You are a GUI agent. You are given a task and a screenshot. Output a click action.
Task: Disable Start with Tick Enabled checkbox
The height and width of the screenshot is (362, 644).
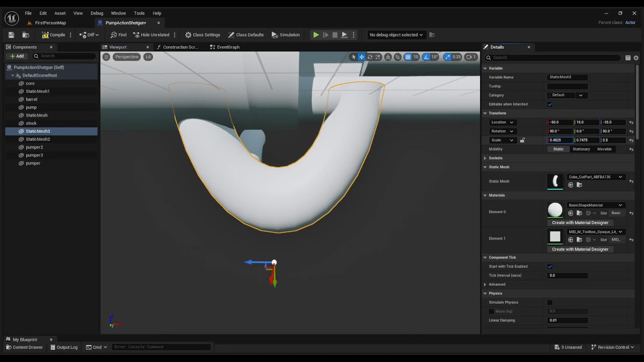(550, 266)
